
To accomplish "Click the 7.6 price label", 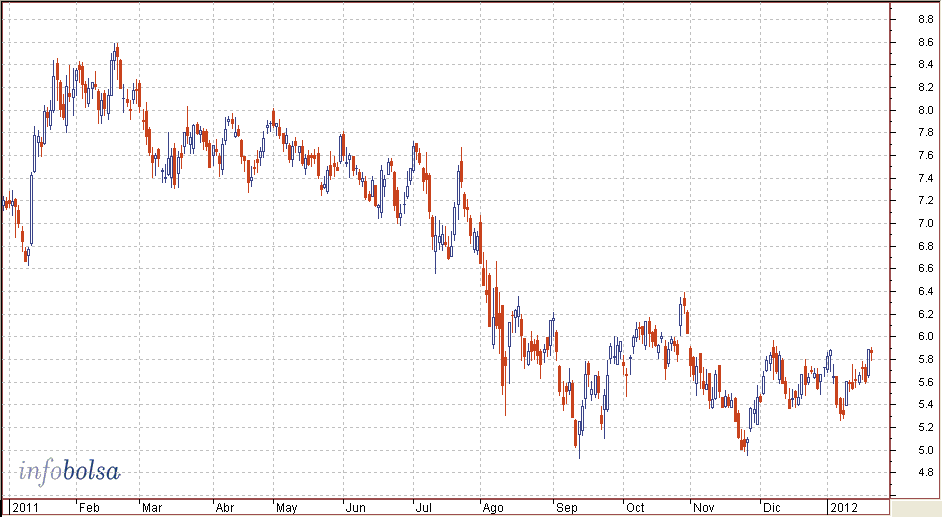I will tap(926, 156).
